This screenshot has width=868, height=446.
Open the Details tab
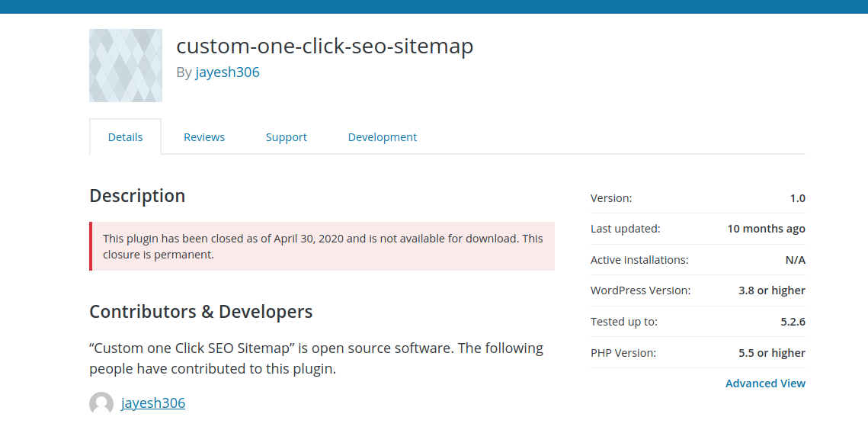coord(125,136)
